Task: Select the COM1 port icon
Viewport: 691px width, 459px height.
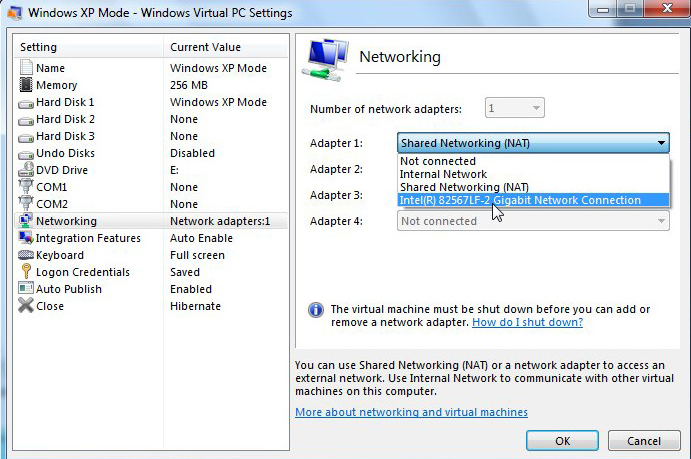Action: [x=26, y=186]
